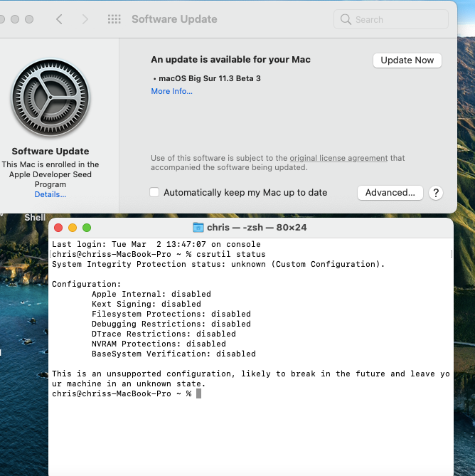
Task: Enable Automatically keep my Mac up to date
Action: coord(154,193)
